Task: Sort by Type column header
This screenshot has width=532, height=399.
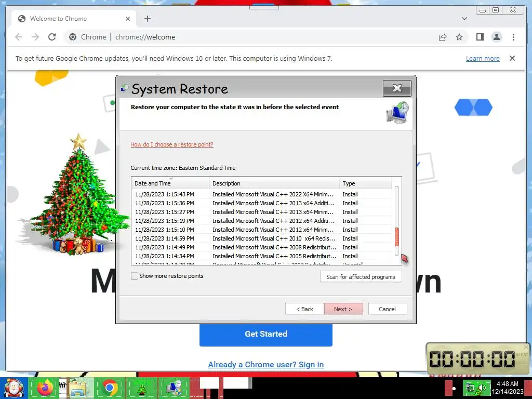Action: [365, 183]
